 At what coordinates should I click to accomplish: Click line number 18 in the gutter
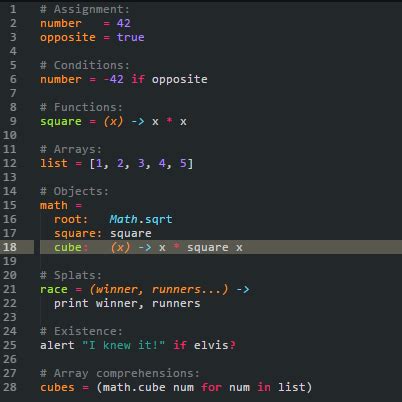pyautogui.click(x=9, y=247)
